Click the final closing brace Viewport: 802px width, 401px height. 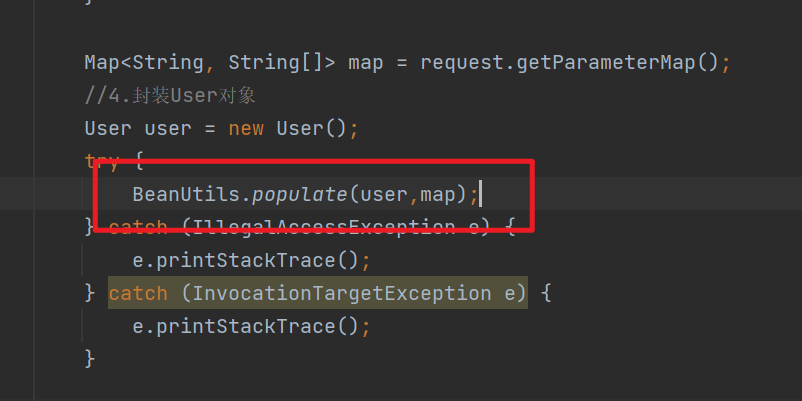[x=90, y=358]
